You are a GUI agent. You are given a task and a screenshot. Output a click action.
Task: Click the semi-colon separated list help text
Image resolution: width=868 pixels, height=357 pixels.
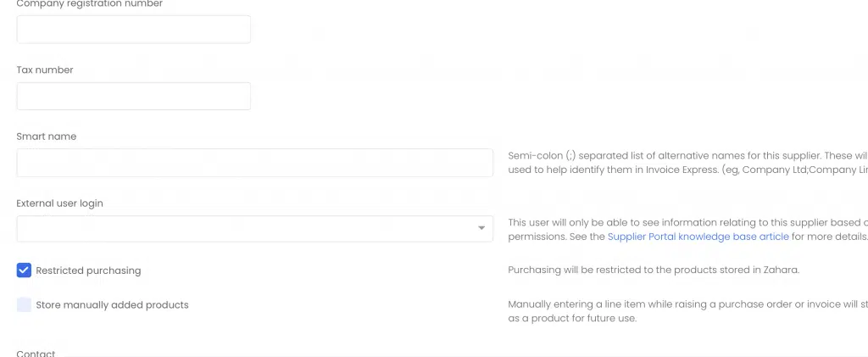pyautogui.click(x=688, y=163)
